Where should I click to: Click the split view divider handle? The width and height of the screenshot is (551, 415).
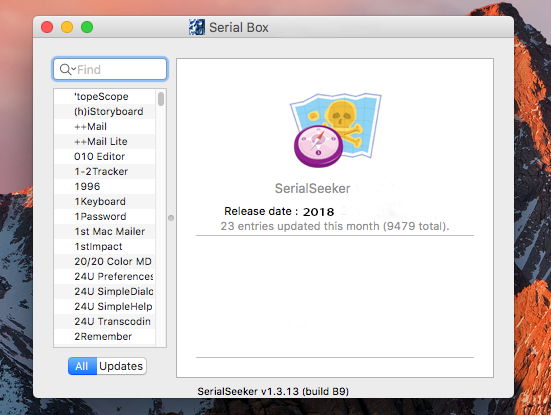(171, 218)
